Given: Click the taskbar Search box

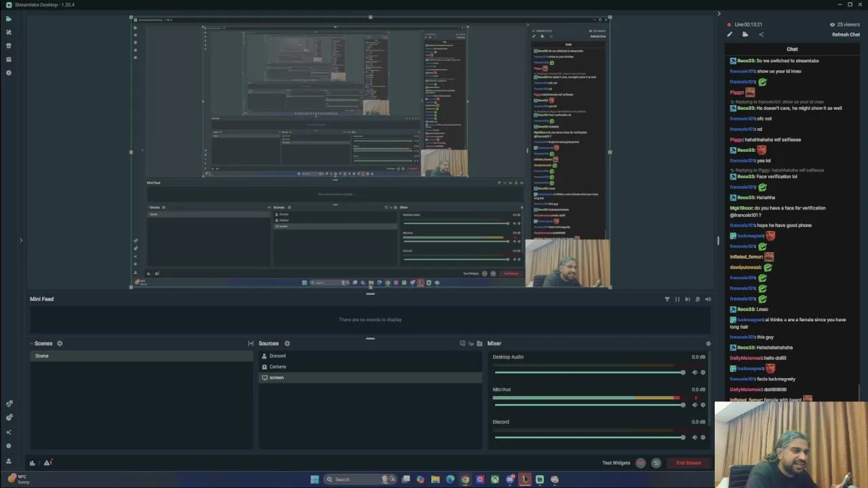Looking at the screenshot, I should click(359, 479).
